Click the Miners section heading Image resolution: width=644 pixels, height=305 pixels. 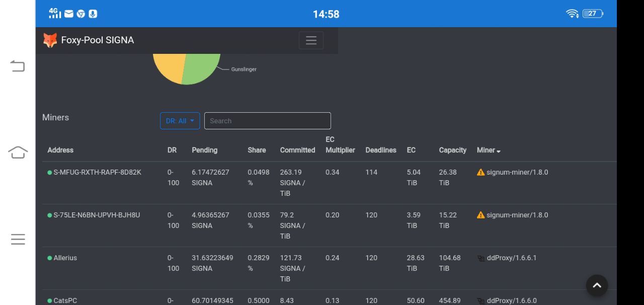coord(55,117)
